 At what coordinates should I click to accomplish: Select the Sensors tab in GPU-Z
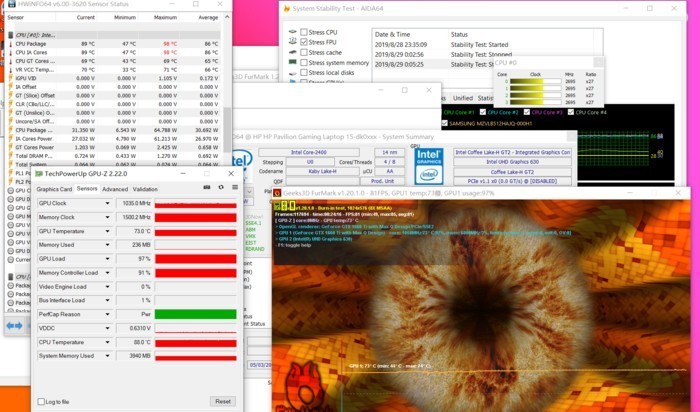87,189
